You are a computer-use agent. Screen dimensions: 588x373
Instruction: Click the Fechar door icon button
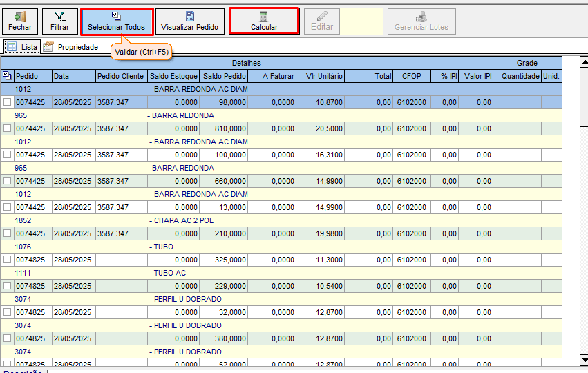coord(19,21)
